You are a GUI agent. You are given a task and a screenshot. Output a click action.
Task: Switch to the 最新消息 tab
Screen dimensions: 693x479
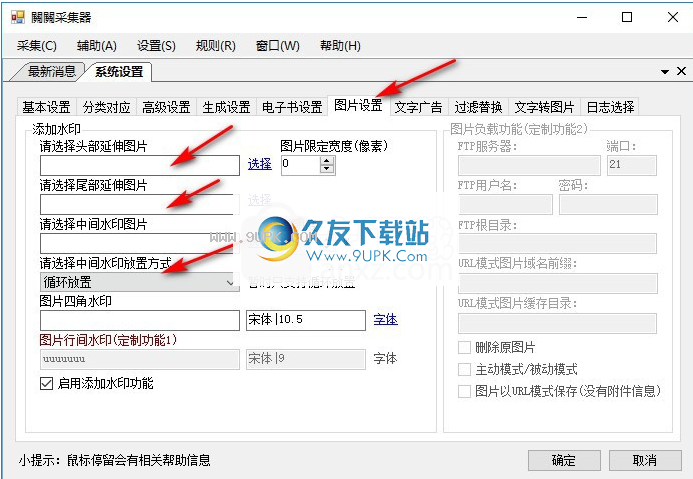tap(51, 71)
